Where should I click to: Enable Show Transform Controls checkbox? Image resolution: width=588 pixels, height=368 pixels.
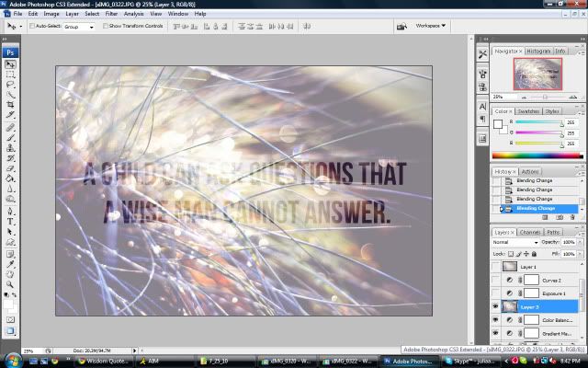106,26
